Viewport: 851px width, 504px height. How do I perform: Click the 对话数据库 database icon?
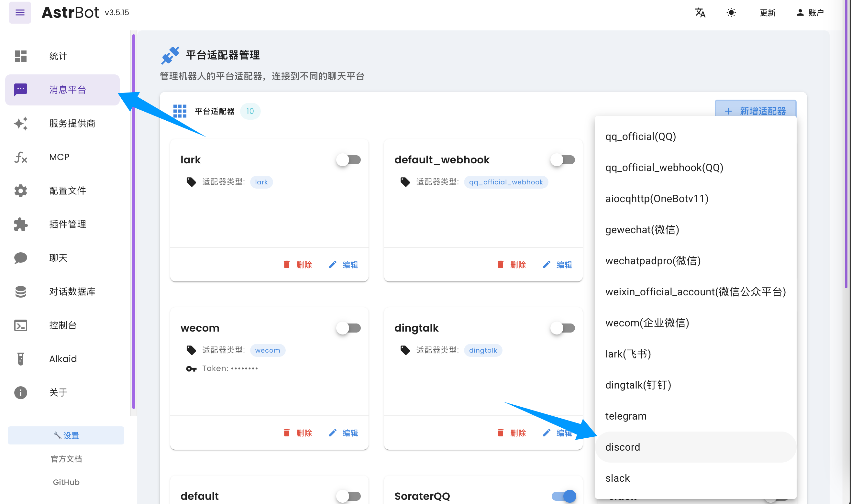(20, 291)
